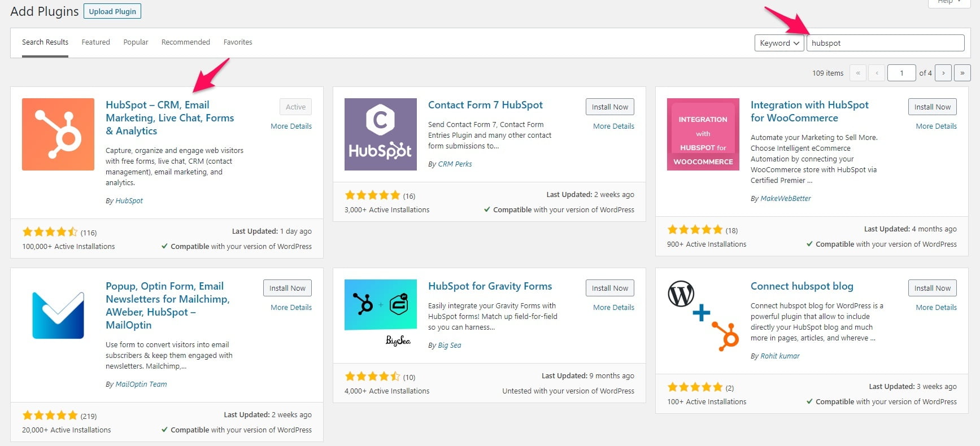View More Details for WooCommerce integration plugin
The image size is (980, 446).
pyautogui.click(x=936, y=126)
